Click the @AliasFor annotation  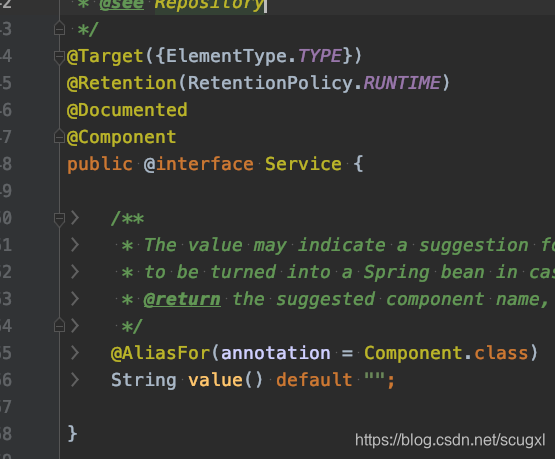(x=160, y=353)
